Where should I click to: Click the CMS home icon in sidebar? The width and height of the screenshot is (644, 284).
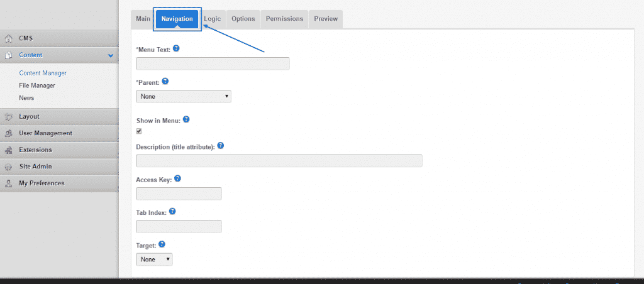coord(8,38)
